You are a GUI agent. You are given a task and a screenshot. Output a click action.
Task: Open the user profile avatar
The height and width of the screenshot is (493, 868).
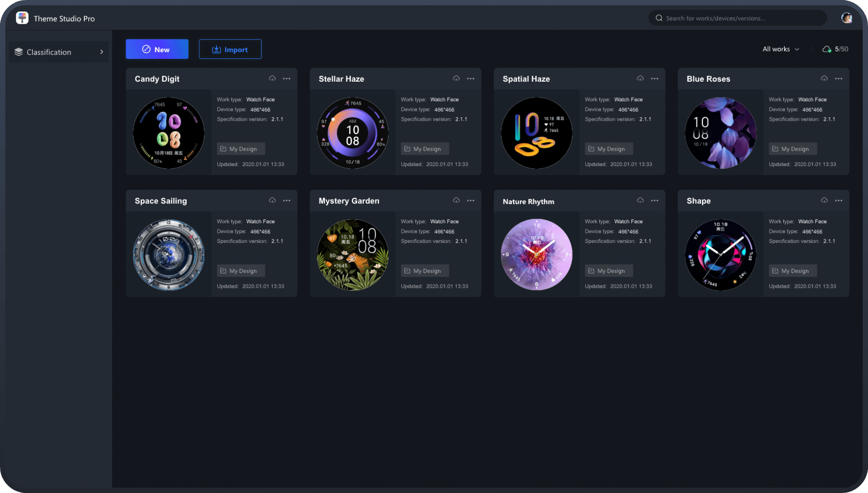[x=846, y=18]
